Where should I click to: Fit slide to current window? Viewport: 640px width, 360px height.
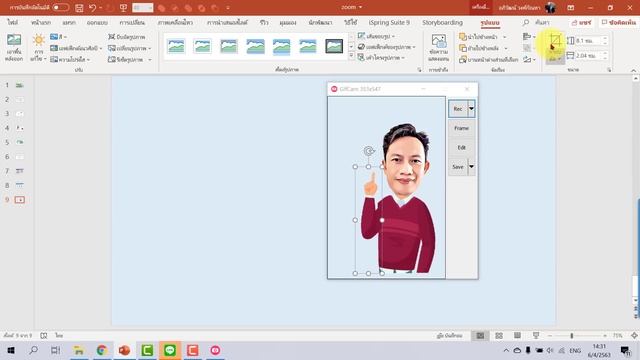coord(634,336)
